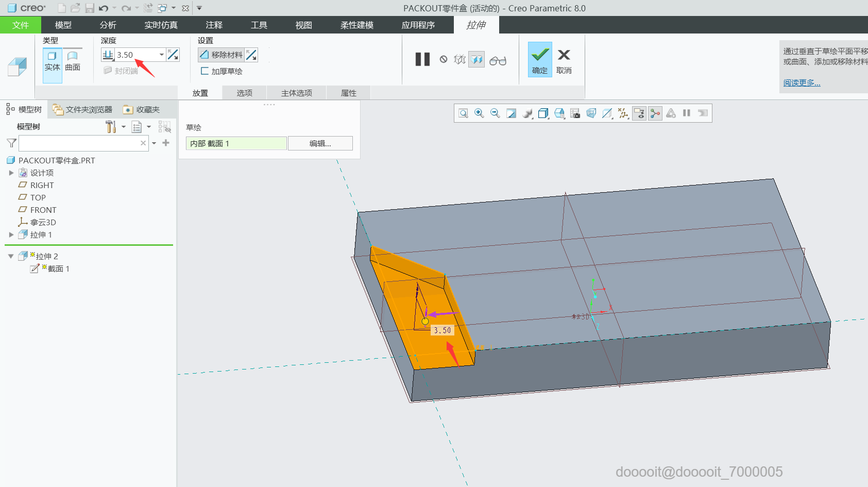
Task: Expand the 拉伸 1 feature node
Action: click(x=11, y=235)
